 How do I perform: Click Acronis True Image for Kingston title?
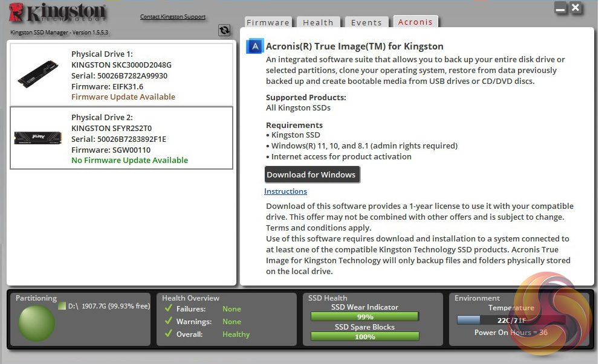coord(355,46)
